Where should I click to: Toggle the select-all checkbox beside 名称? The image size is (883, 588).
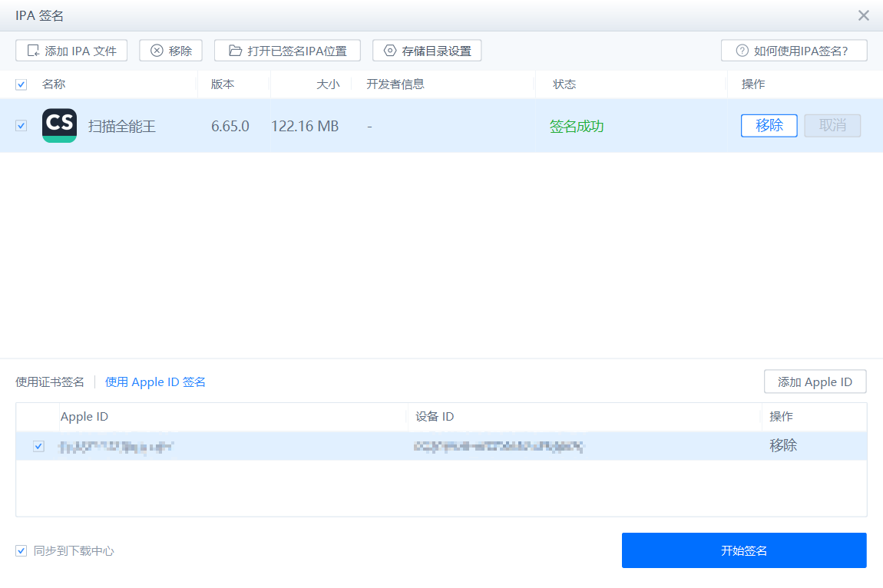pyautogui.click(x=21, y=84)
